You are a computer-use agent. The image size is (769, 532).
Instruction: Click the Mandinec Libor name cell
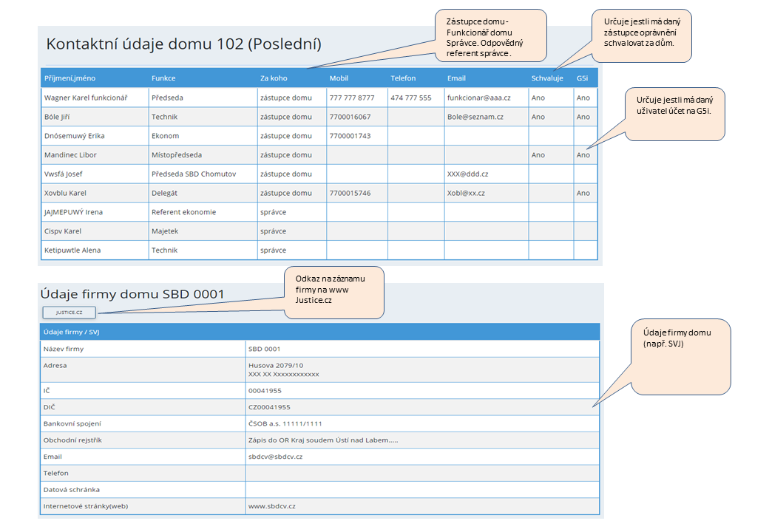pyautogui.click(x=70, y=155)
